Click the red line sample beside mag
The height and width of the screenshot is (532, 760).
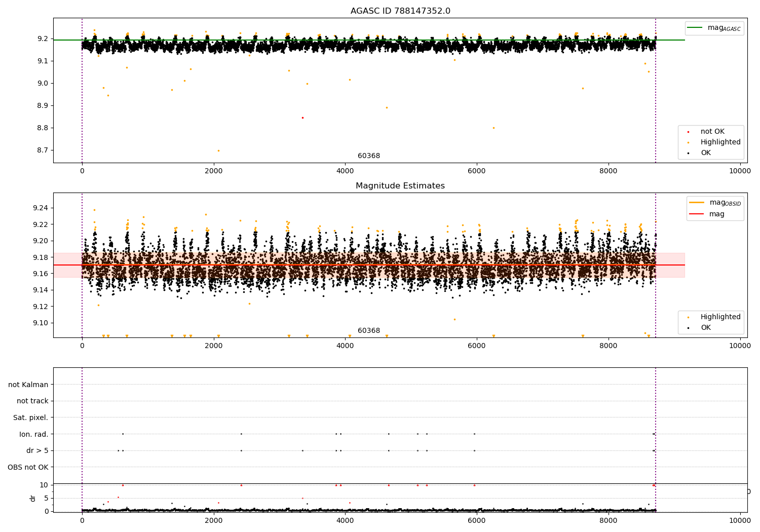tap(697, 214)
